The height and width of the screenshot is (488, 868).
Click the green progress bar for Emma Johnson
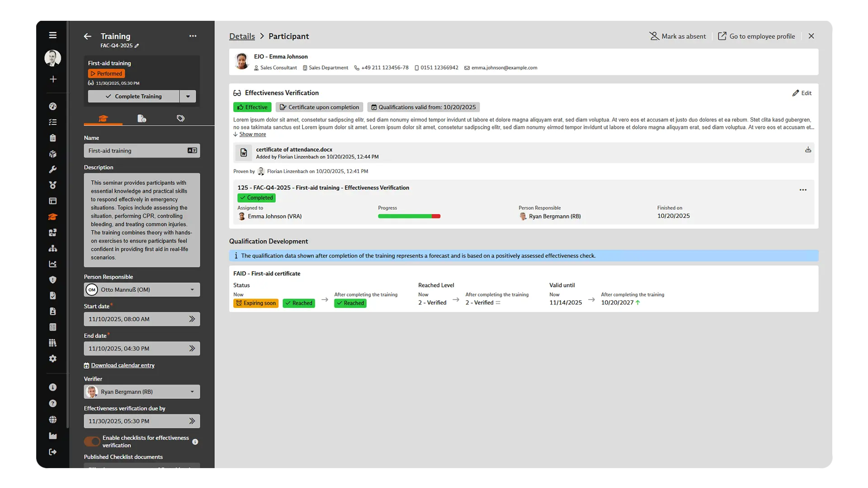[x=405, y=216]
